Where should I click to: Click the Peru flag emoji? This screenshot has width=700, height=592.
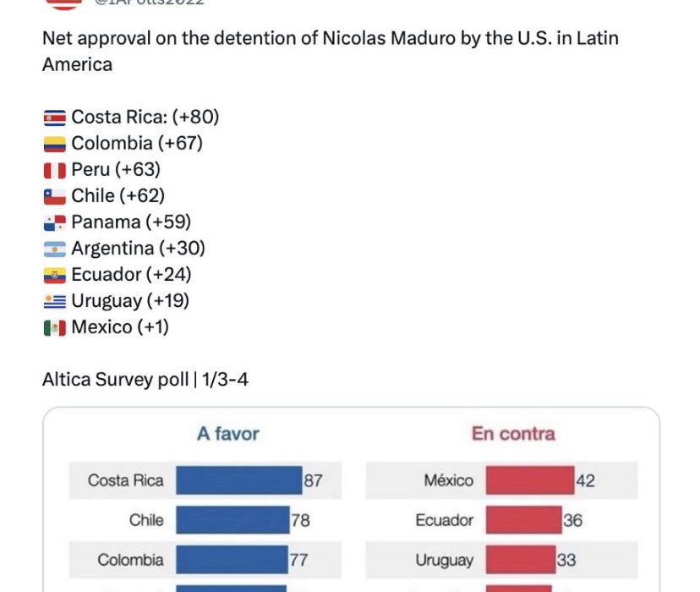54,170
